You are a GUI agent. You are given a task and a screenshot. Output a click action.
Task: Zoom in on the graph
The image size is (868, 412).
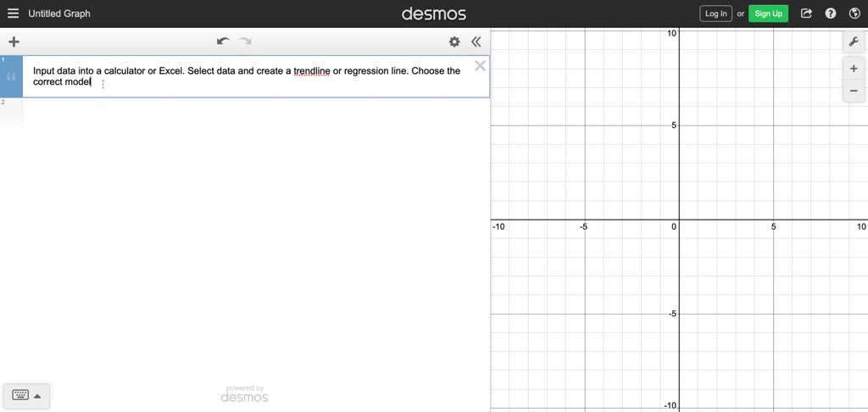854,69
